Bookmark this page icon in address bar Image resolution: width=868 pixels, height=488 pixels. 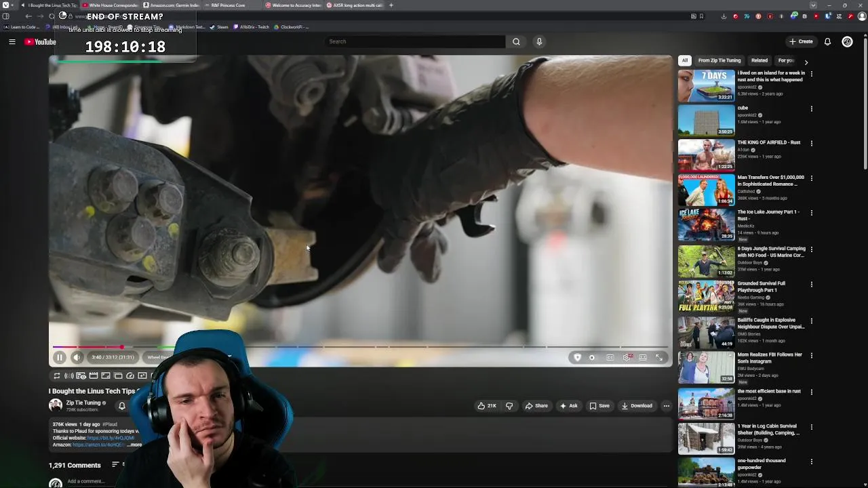701,16
